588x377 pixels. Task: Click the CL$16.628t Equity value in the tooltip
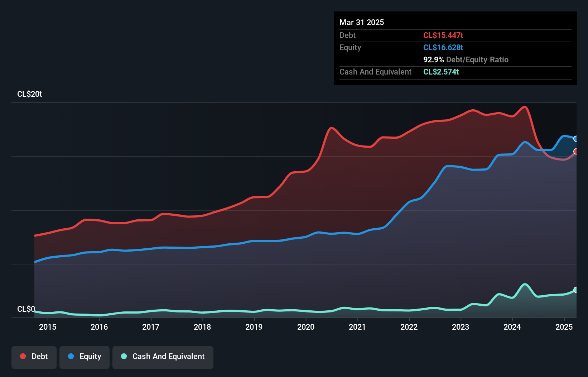click(x=443, y=47)
